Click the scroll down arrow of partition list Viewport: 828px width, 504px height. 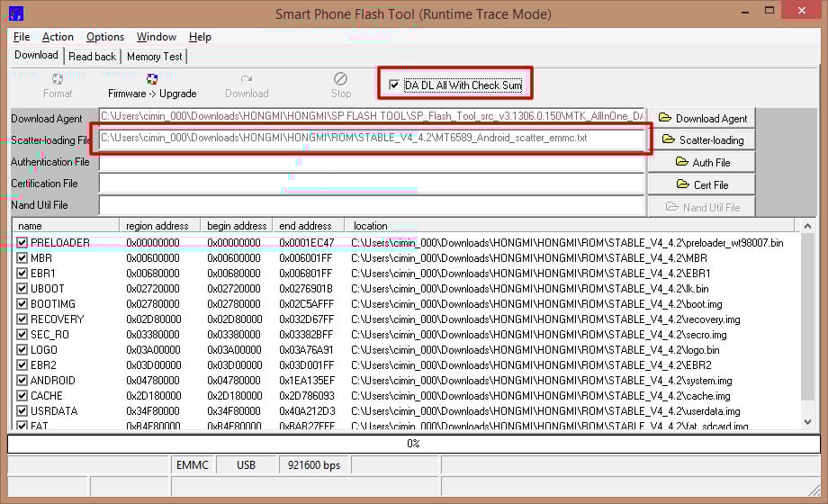[x=807, y=421]
